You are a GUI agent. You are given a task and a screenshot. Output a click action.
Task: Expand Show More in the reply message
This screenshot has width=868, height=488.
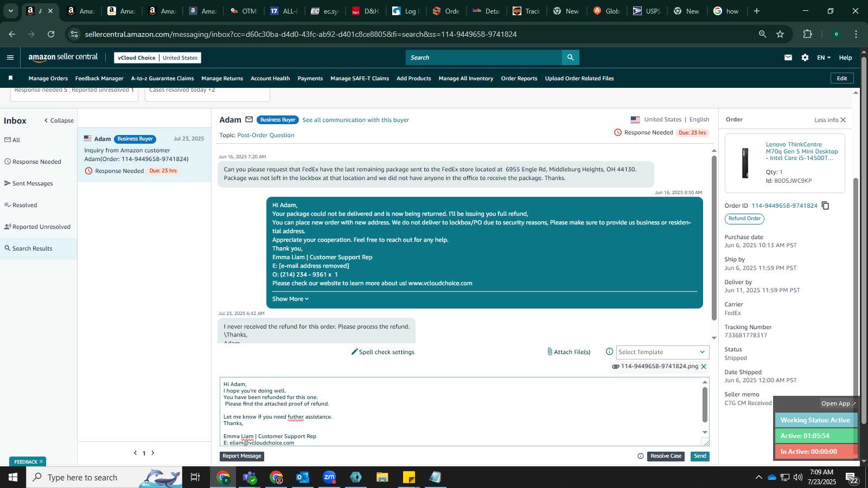pyautogui.click(x=290, y=299)
